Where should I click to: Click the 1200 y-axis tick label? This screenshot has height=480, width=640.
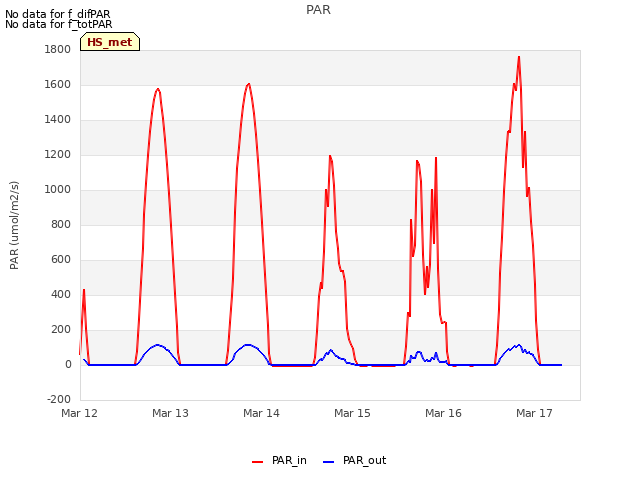pyautogui.click(x=58, y=155)
